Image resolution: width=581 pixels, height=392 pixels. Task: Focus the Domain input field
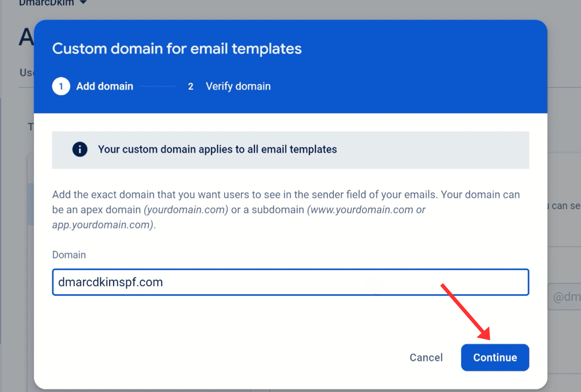pos(290,282)
